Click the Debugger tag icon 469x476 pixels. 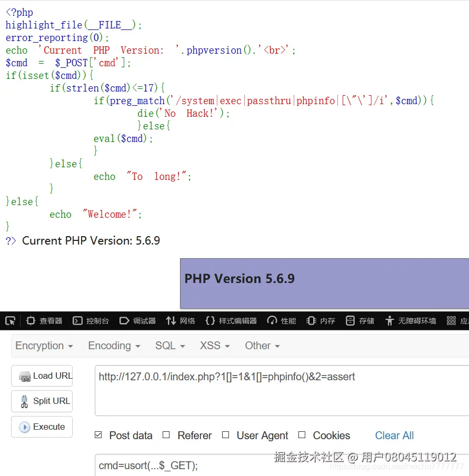point(124,321)
